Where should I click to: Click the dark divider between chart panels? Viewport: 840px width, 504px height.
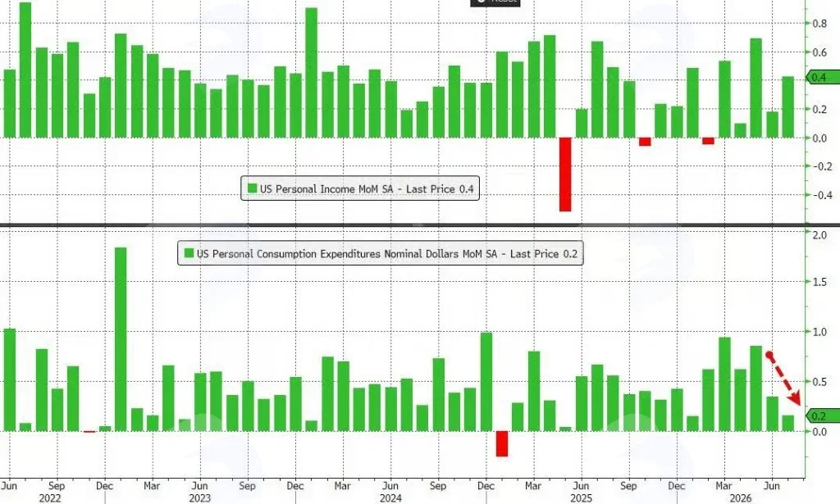click(x=420, y=225)
